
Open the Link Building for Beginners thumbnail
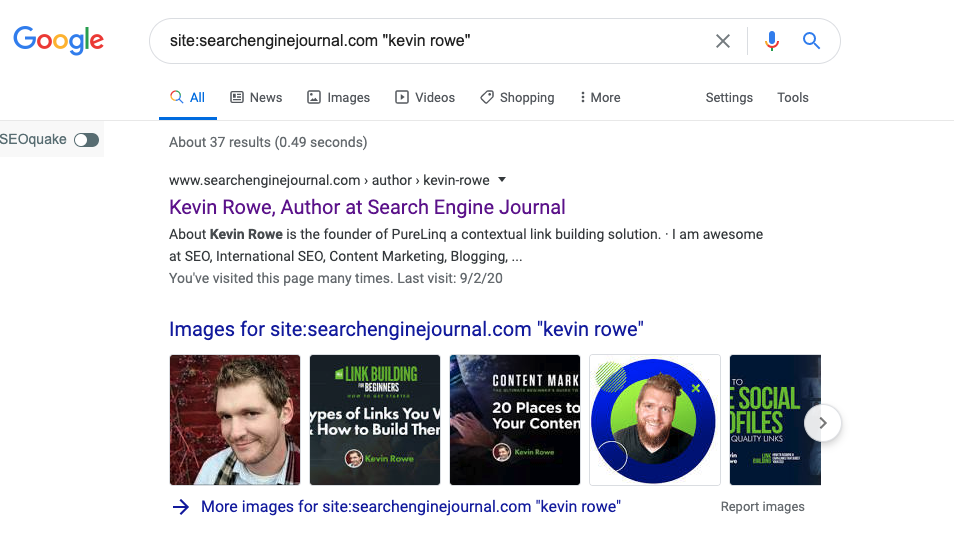tap(375, 420)
